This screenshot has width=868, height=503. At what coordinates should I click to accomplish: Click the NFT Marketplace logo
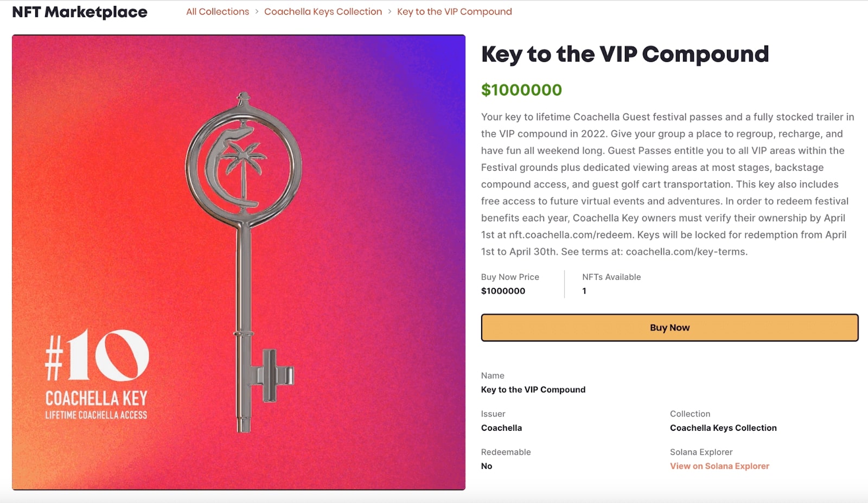(80, 12)
